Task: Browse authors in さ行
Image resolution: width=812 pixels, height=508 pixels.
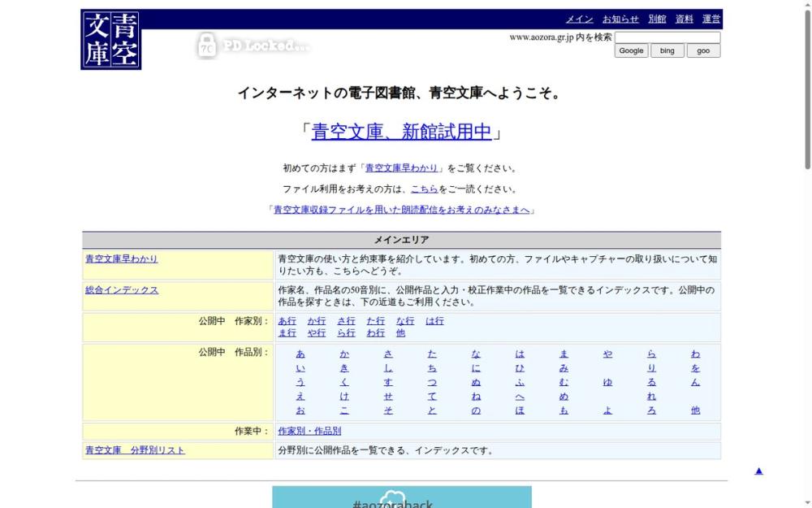Action: 346,321
